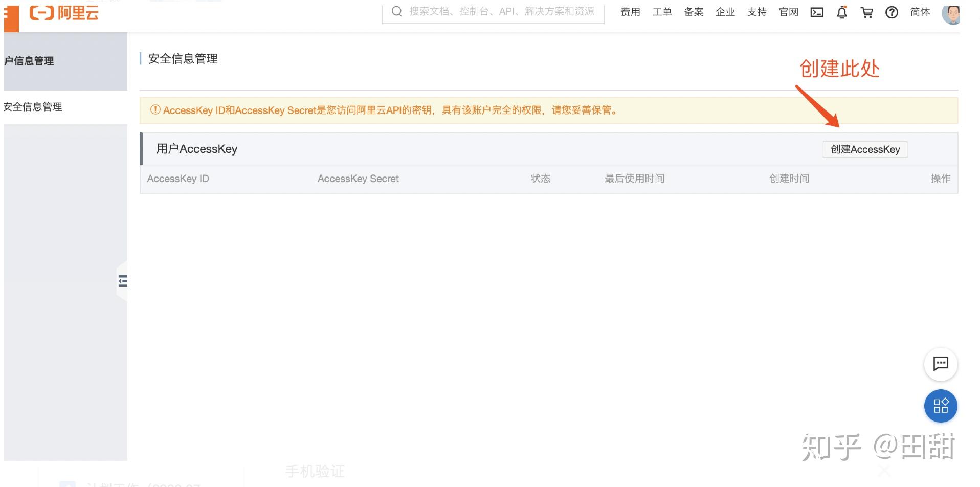Open the 企业 menu
Image resolution: width=980 pixels, height=487 pixels.
click(725, 12)
